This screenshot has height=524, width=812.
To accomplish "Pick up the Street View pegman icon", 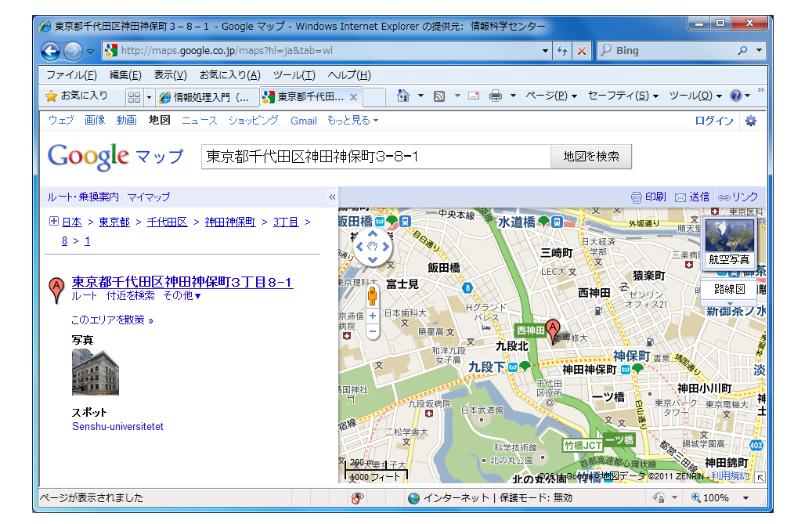I will (373, 295).
